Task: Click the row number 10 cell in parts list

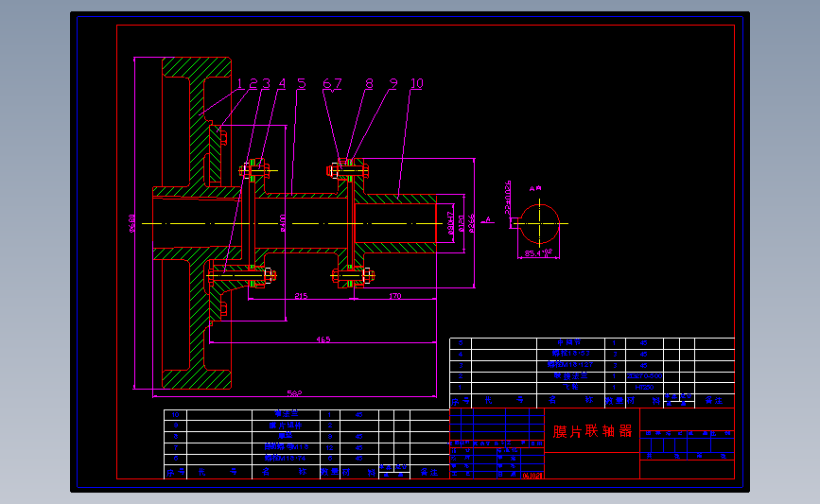Action: tap(175, 414)
